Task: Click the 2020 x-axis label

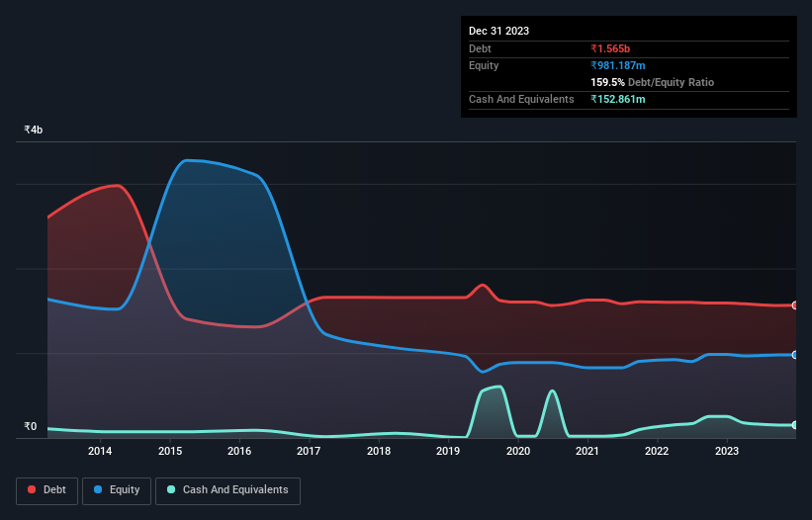Action: pyautogui.click(x=518, y=451)
